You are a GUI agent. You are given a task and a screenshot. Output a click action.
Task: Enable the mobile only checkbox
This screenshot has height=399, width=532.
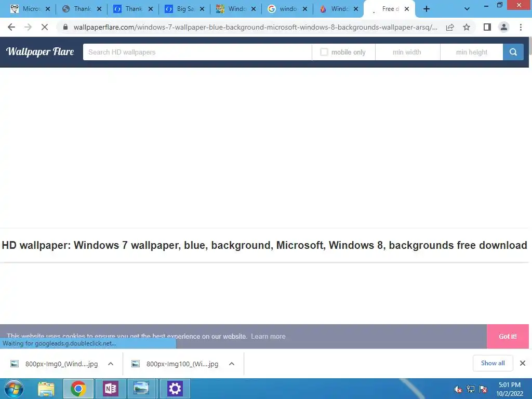[x=324, y=52]
